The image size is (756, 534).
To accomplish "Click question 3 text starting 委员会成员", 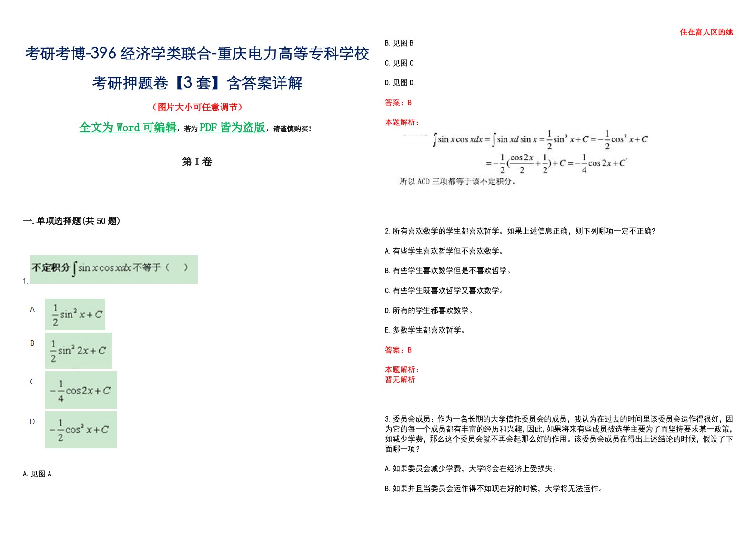I will click(559, 434).
